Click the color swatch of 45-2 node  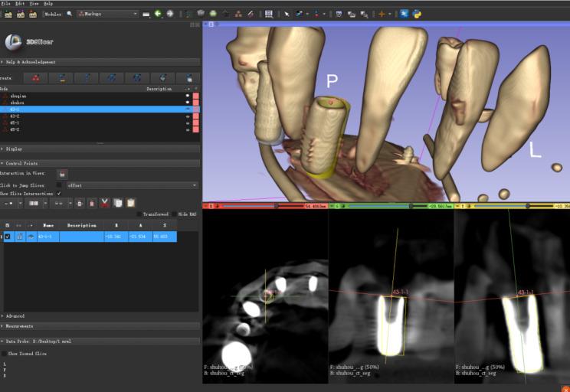point(196,129)
